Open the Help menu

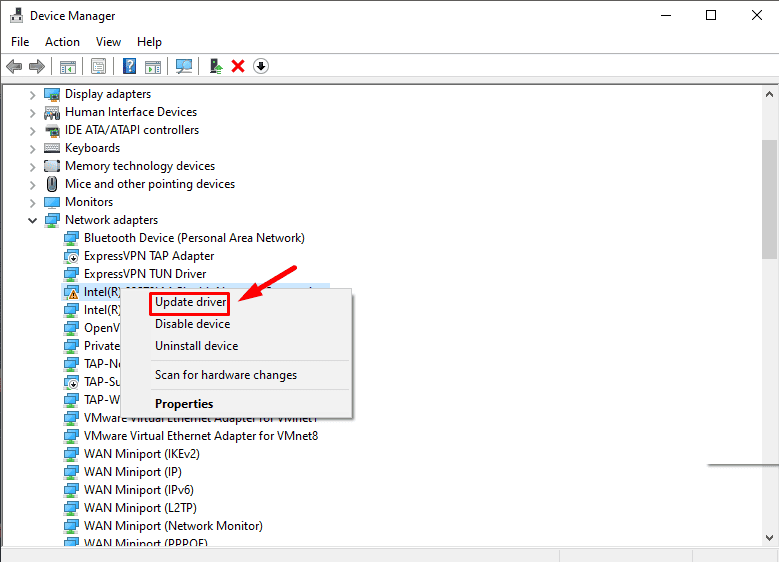[x=150, y=42]
